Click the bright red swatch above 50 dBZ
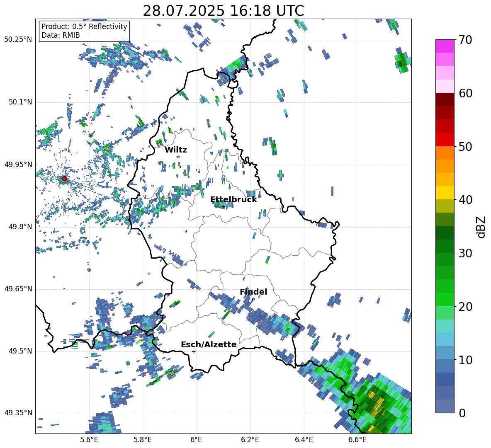This screenshot has width=491, height=448. (x=445, y=140)
